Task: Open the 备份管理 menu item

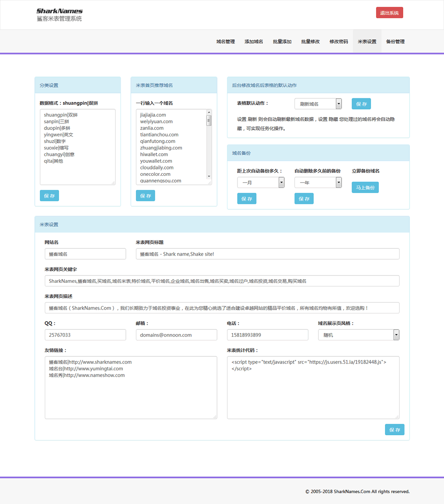Action: click(395, 41)
